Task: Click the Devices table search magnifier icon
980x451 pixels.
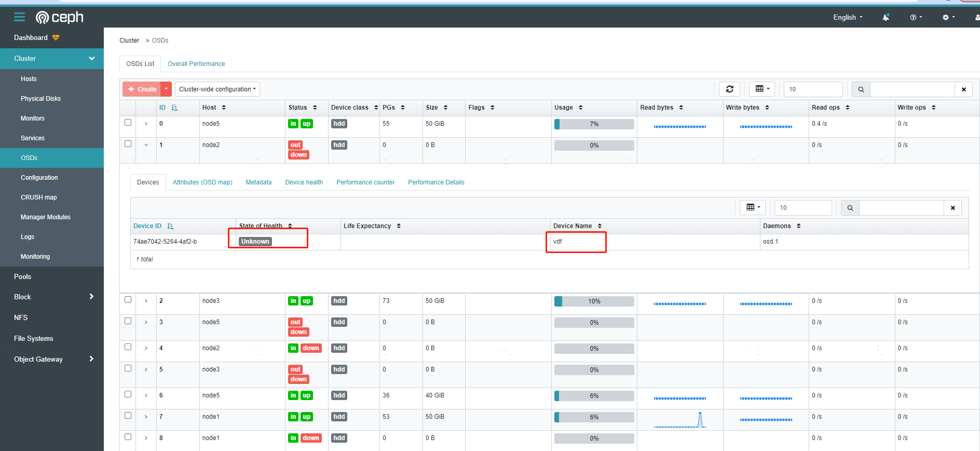Action: [850, 208]
